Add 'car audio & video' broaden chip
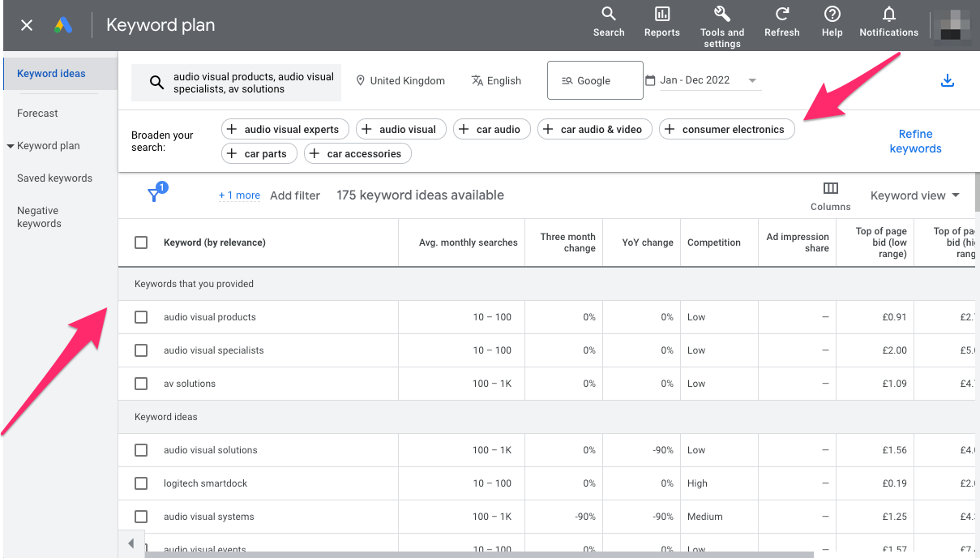Image resolution: width=980 pixels, height=558 pixels. pos(594,129)
